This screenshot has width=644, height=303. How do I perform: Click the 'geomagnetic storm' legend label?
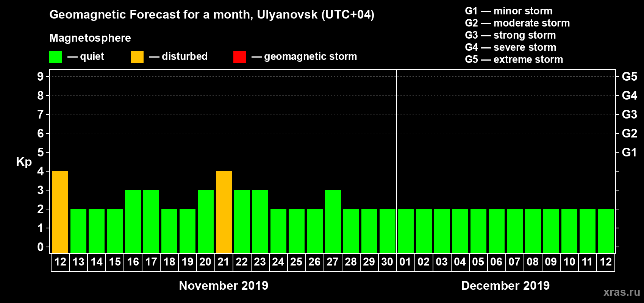tap(311, 56)
